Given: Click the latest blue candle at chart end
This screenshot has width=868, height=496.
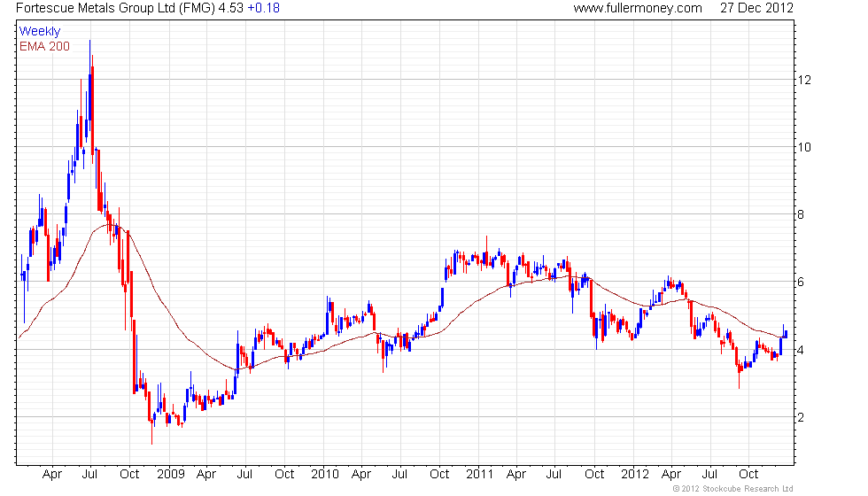Looking at the screenshot, I should tap(785, 331).
